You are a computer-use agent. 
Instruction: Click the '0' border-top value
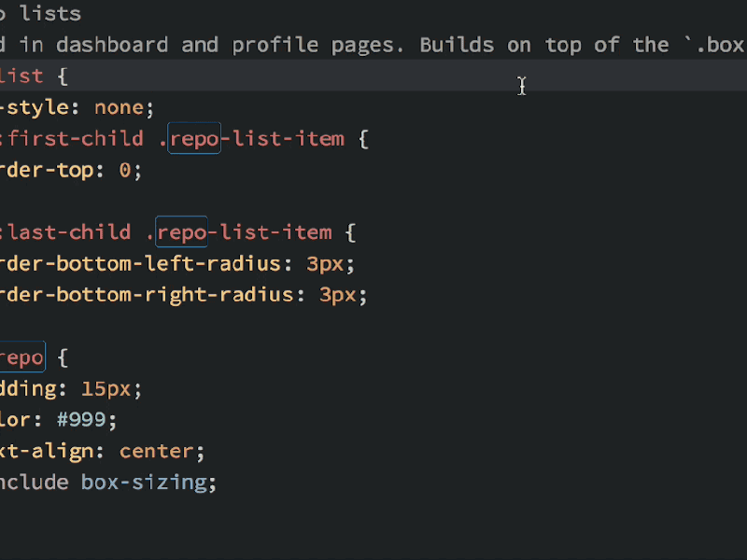tap(125, 170)
